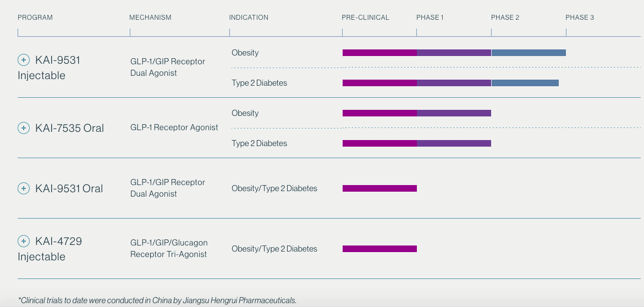Click the Phase 2 bar for KAI-9531 Injectable Obesity
The image size is (644, 307).
(529, 53)
